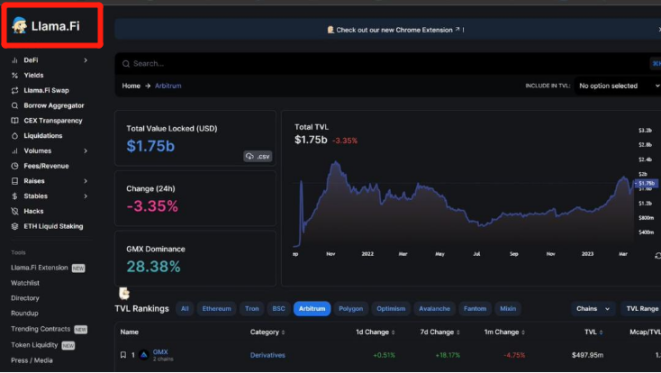Open the Trending Contracts tool link
The height and width of the screenshot is (373, 661).
coord(40,329)
